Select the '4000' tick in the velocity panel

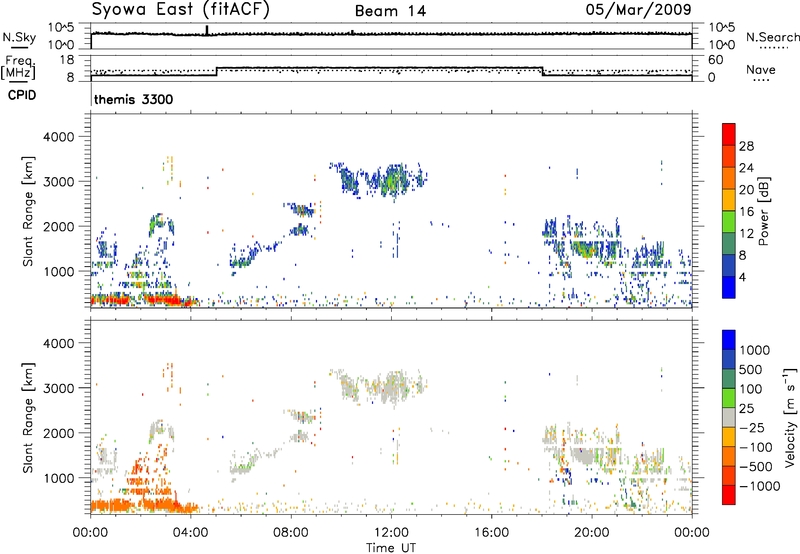pos(58,343)
